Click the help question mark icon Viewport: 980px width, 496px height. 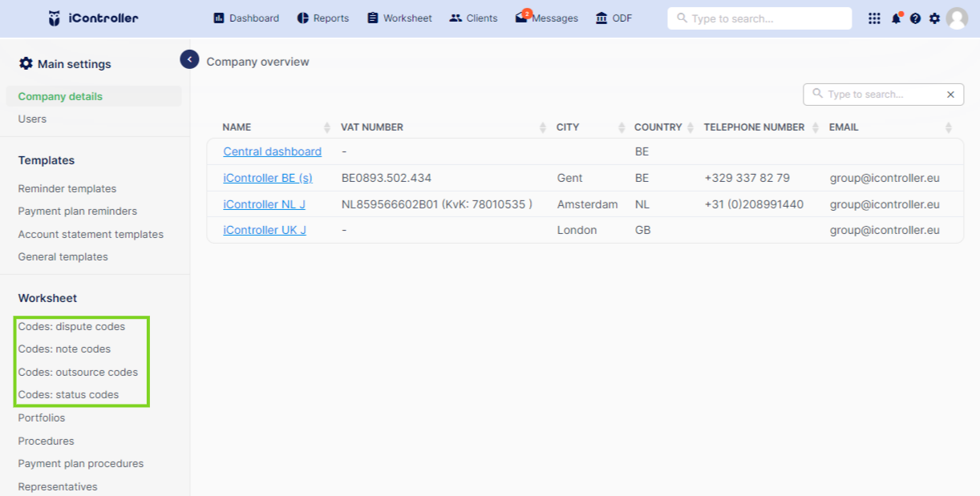click(x=915, y=18)
